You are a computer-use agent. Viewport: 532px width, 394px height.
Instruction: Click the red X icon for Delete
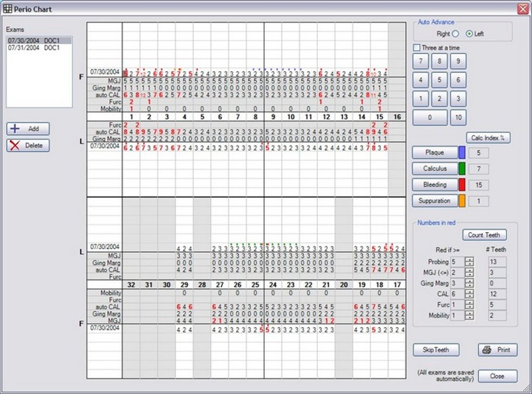(15, 145)
